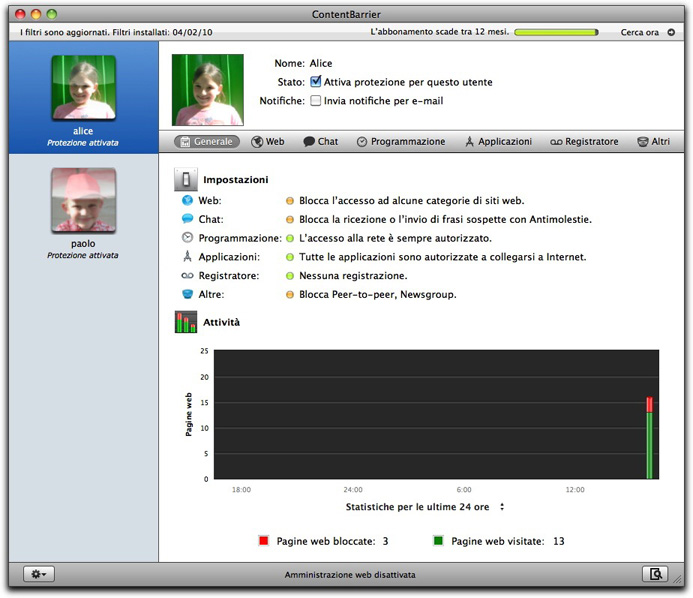Click the Nome value 'Alice'
Image resolution: width=693 pixels, height=598 pixels.
[321, 63]
